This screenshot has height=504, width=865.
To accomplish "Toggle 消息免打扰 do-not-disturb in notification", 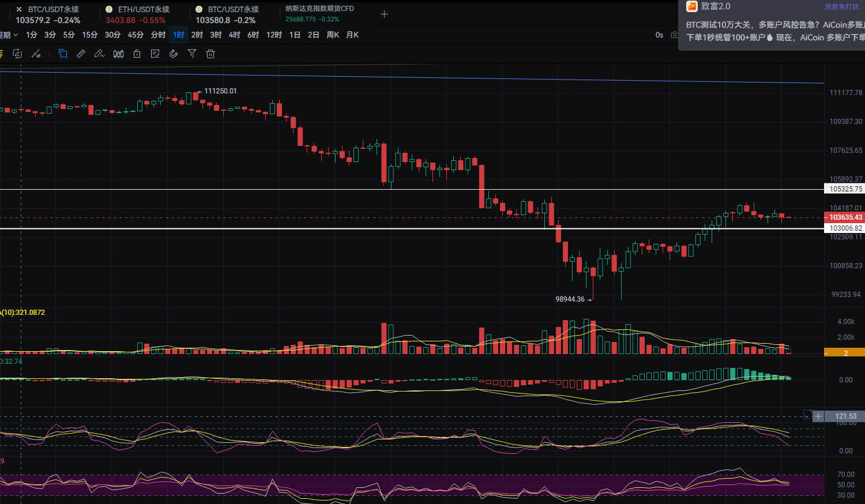I will click(841, 7).
